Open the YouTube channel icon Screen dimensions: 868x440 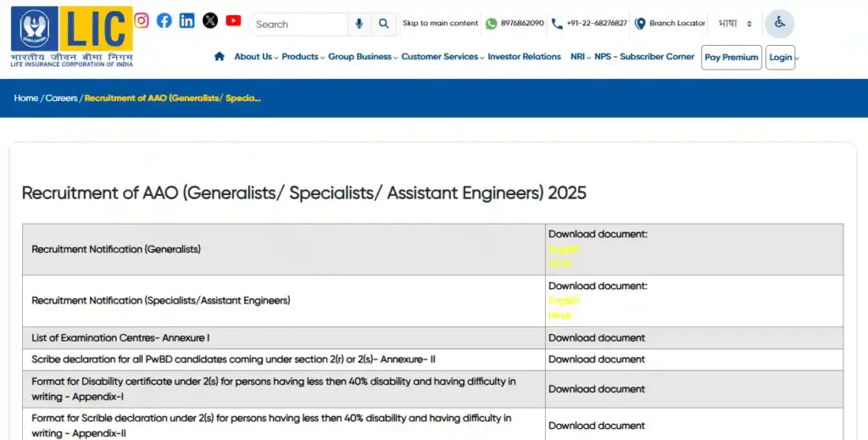click(x=233, y=20)
